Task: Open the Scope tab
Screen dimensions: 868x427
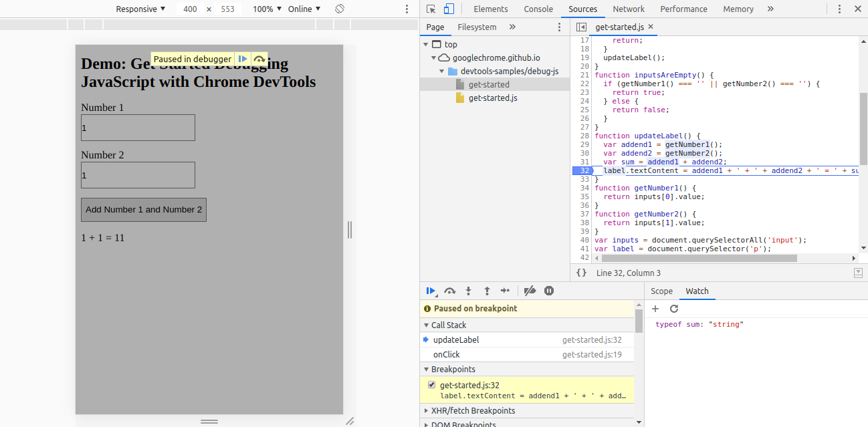Action: click(661, 291)
